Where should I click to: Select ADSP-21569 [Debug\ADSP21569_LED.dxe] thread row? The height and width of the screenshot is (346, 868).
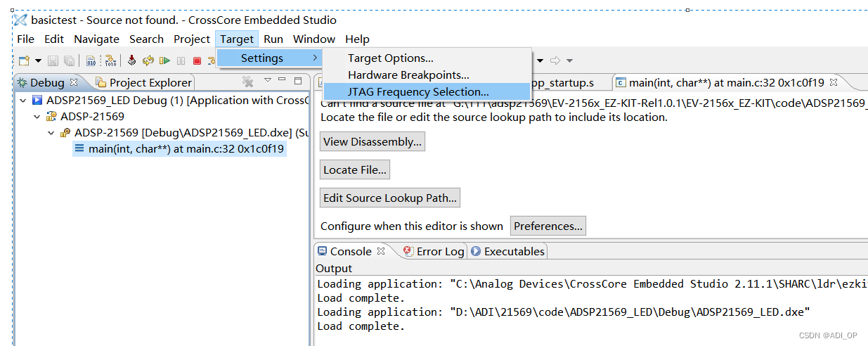184,132
